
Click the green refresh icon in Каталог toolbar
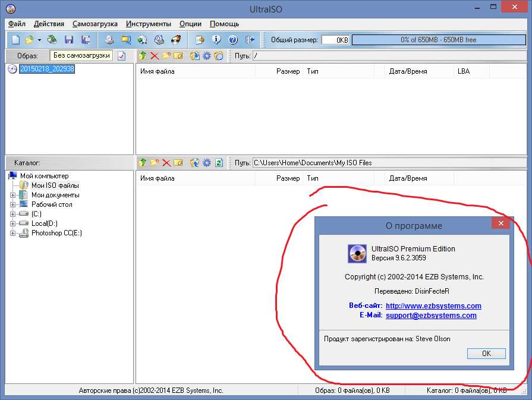tap(219, 163)
